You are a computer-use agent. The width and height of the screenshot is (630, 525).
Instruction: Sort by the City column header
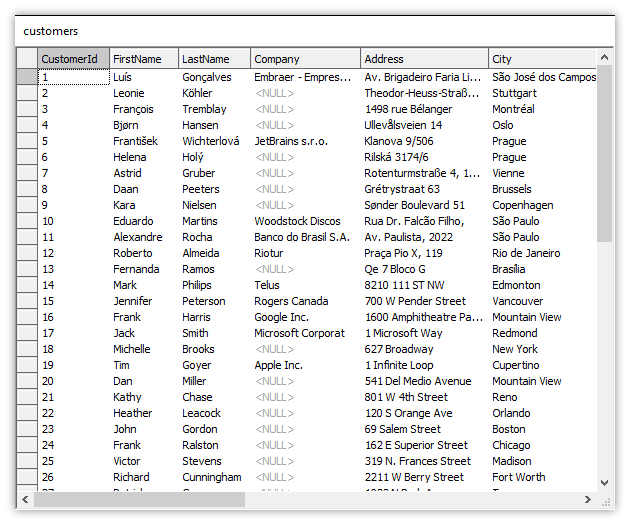point(542,59)
